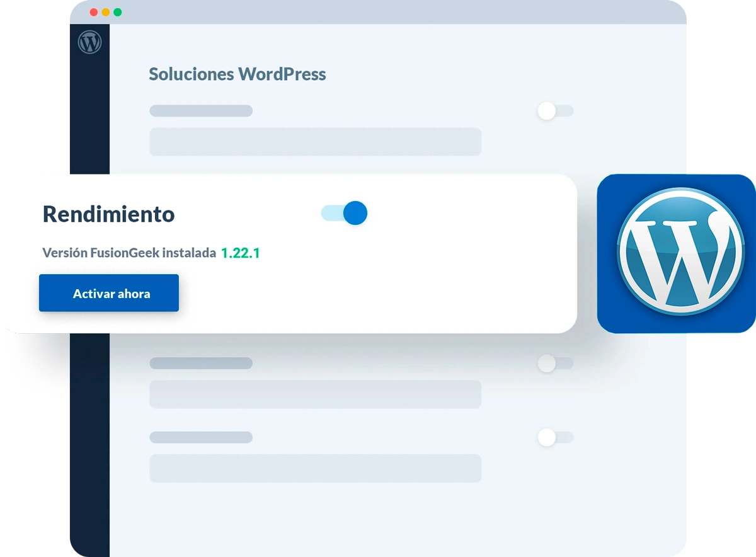Enable the toggle just below the Rendimiento card

point(554,364)
